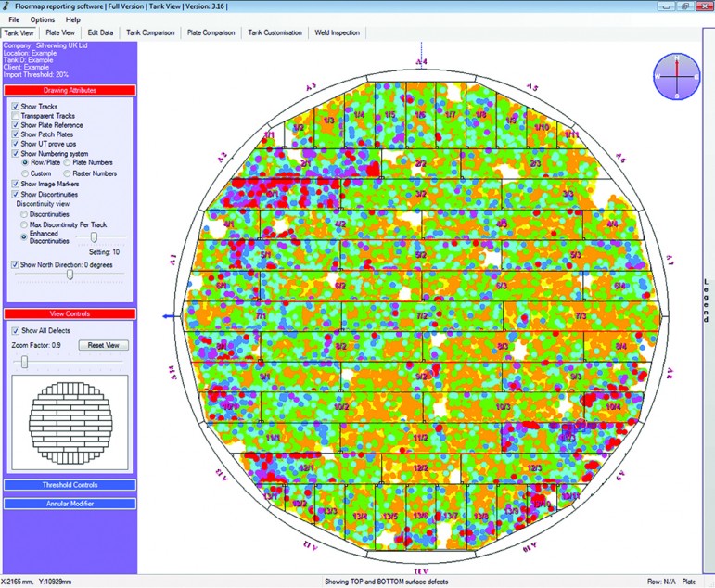
Task: Toggle the Show All Defects checkbox
Action: 15,331
